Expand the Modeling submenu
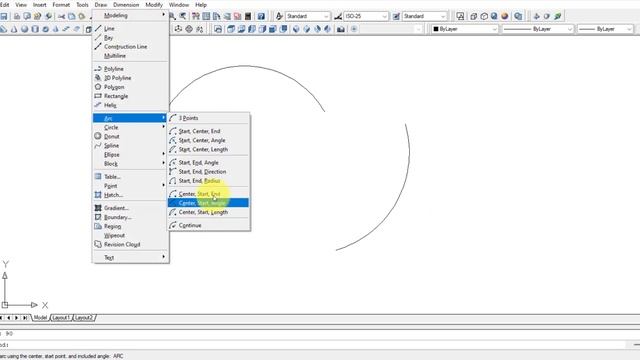Image resolution: width=640 pixels, height=360 pixels. tap(130, 16)
